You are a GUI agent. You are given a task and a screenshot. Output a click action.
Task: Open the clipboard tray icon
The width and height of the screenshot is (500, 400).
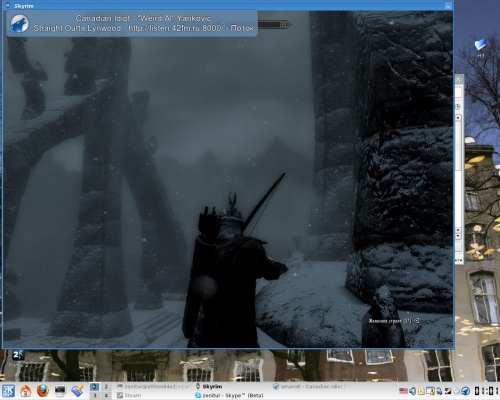click(x=421, y=391)
